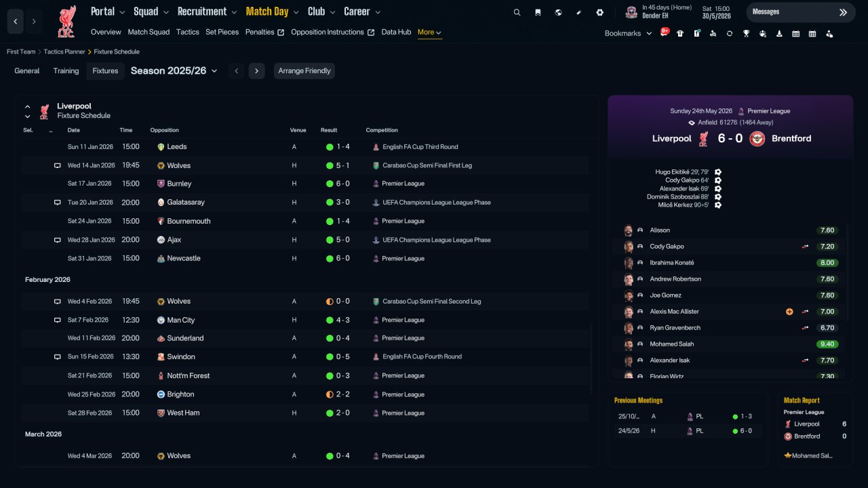Click the circular arrows icon in bookmarks bar
Image resolution: width=868 pixels, height=488 pixels.
click(730, 33)
